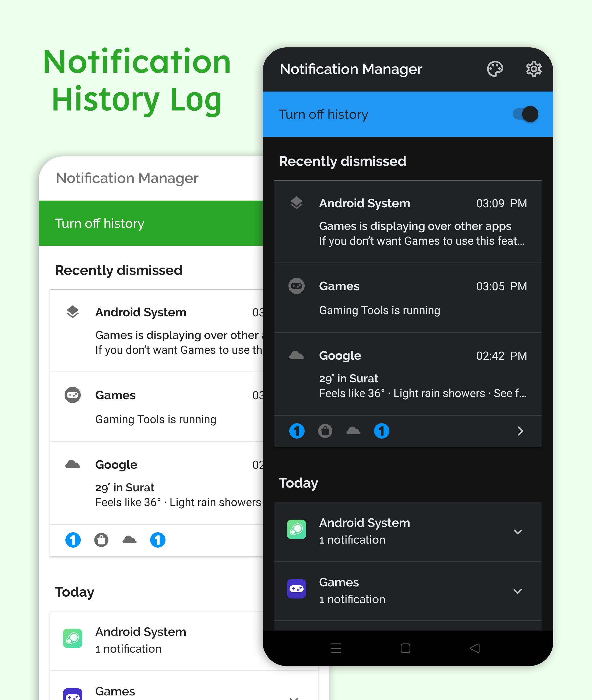
Task: Open the theme palette icon in dark phone
Action: 495,69
